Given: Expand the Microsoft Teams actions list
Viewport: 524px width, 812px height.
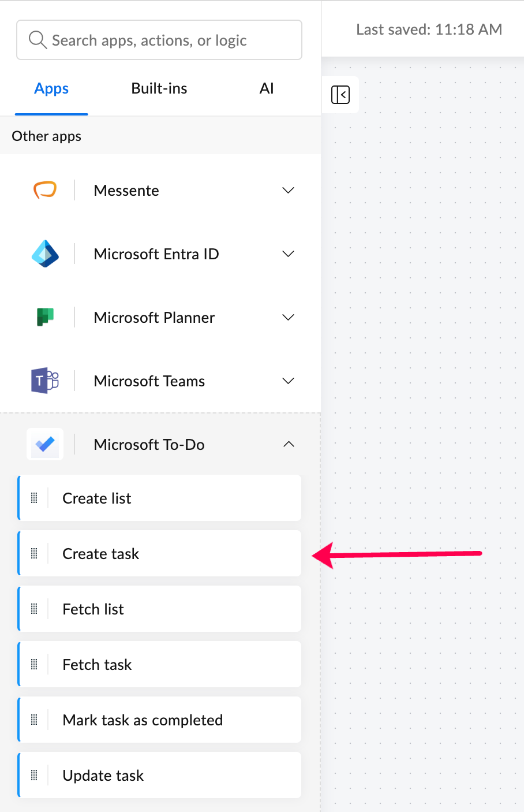Looking at the screenshot, I should 288,381.
